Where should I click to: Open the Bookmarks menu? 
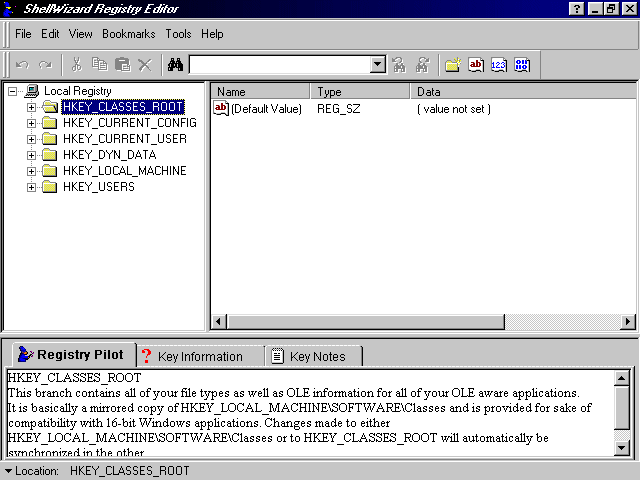[129, 34]
